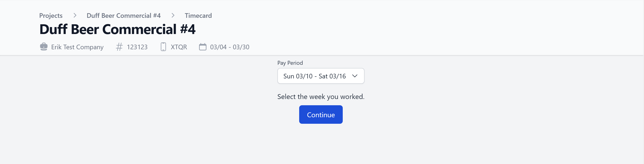Click the Pay Period label

tap(290, 63)
